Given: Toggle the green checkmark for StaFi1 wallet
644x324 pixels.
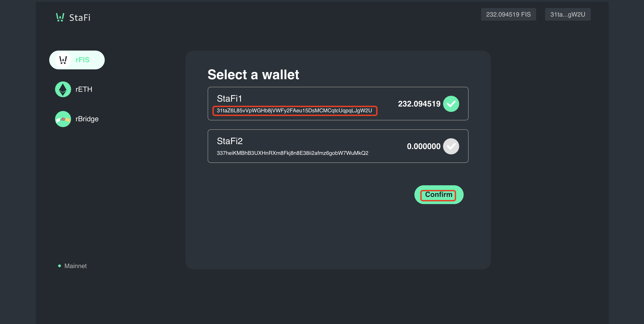Looking at the screenshot, I should (451, 104).
